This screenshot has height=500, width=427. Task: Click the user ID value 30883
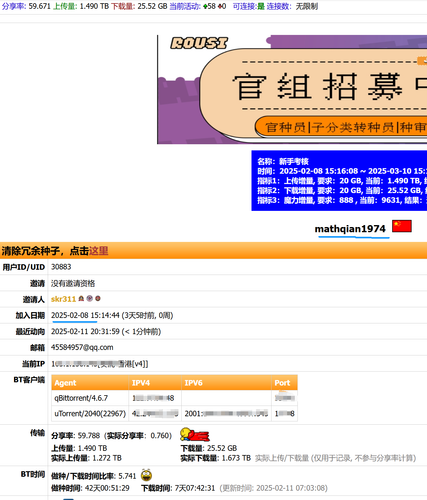61,267
